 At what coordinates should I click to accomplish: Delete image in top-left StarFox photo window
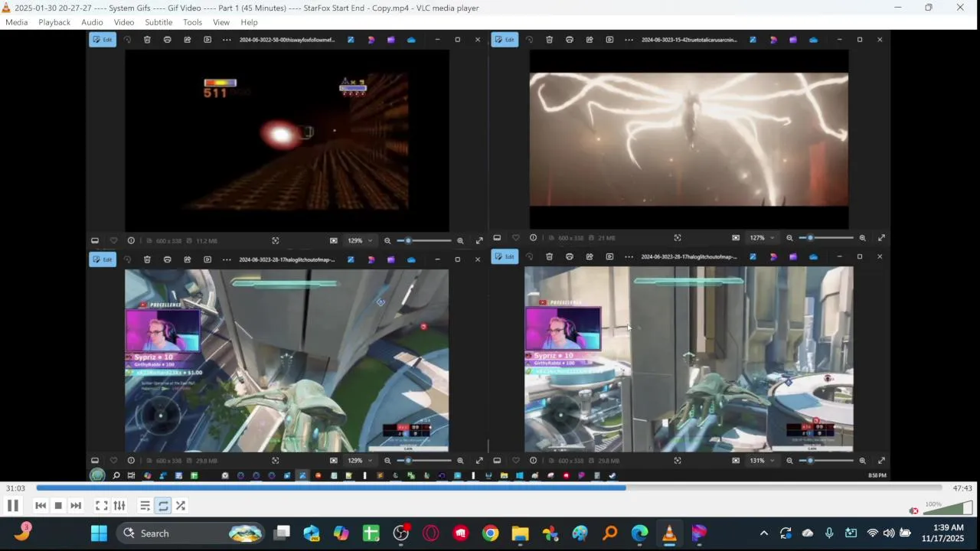147,40
